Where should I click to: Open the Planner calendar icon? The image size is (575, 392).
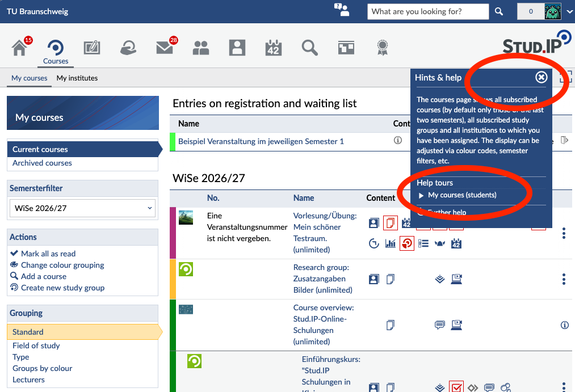273,48
